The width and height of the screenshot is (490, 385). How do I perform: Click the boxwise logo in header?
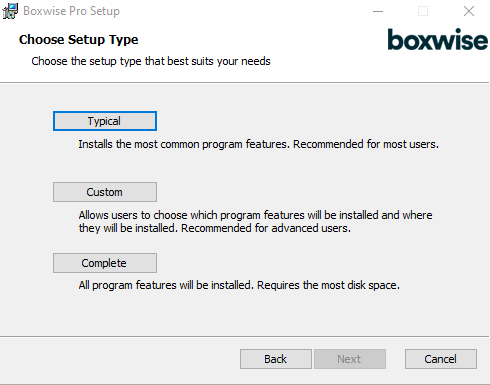(x=437, y=40)
